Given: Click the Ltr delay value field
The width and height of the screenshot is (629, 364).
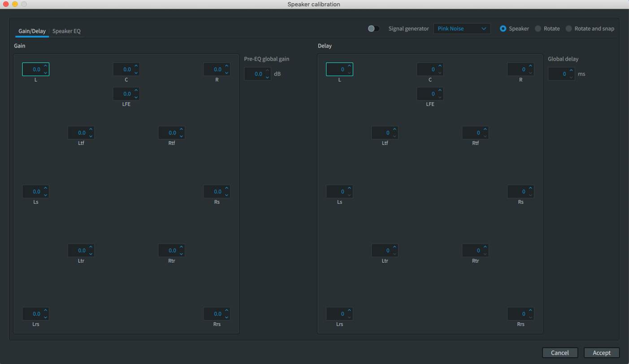Looking at the screenshot, I should (x=381, y=251).
